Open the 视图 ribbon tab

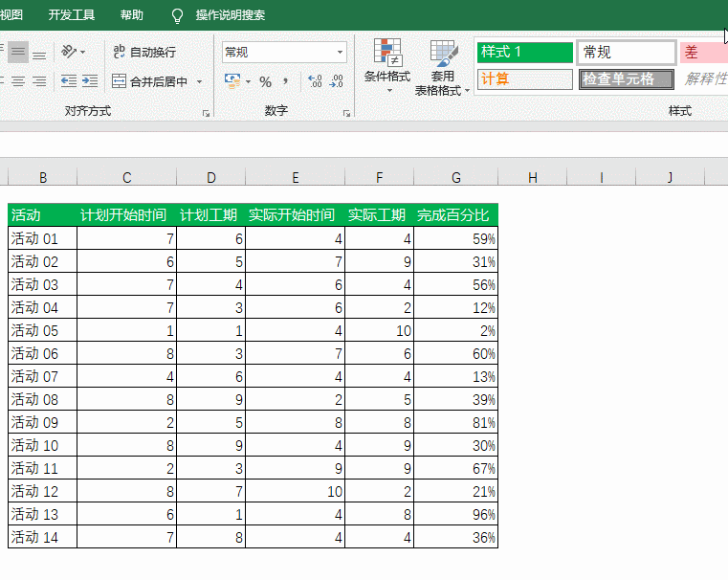tap(11, 15)
